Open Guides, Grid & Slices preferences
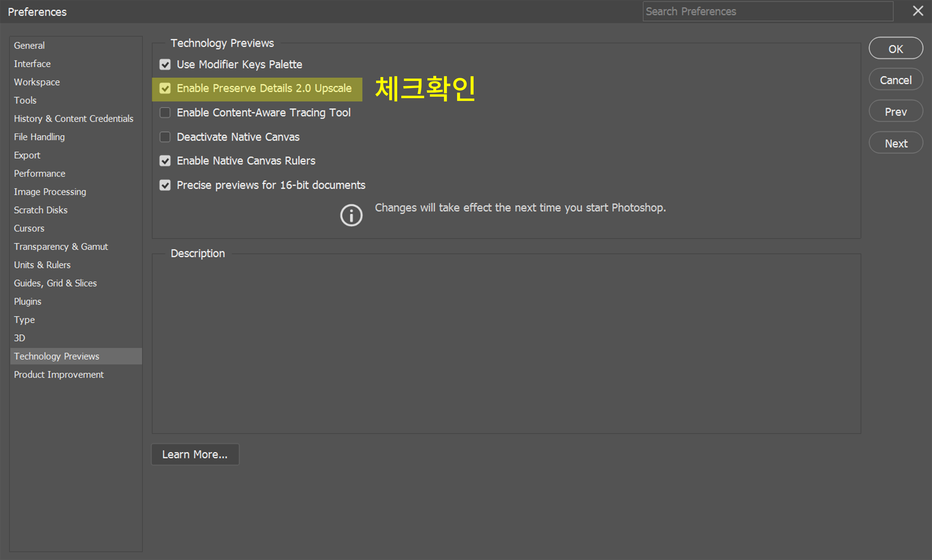The width and height of the screenshot is (932, 560). (x=56, y=283)
